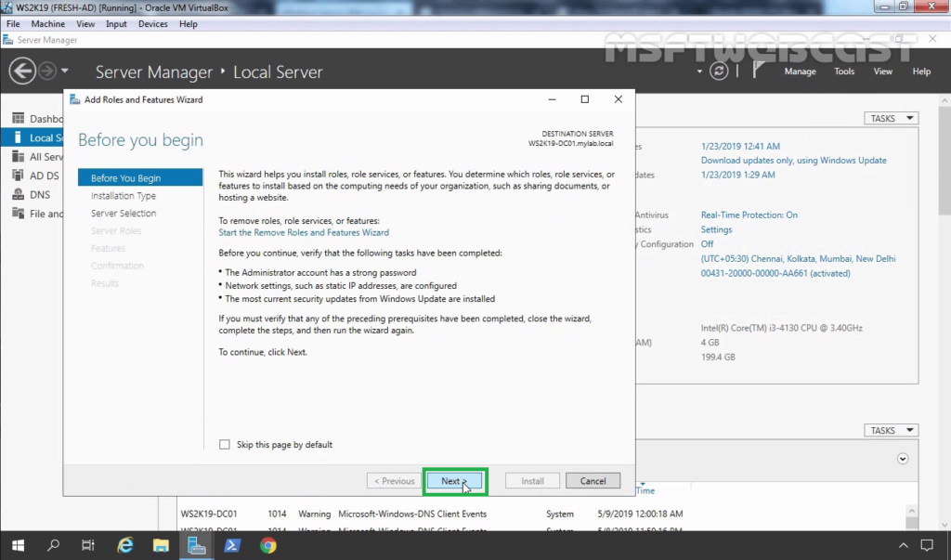951x560 pixels.
Task: Open the notifications flag icon
Action: 758,71
